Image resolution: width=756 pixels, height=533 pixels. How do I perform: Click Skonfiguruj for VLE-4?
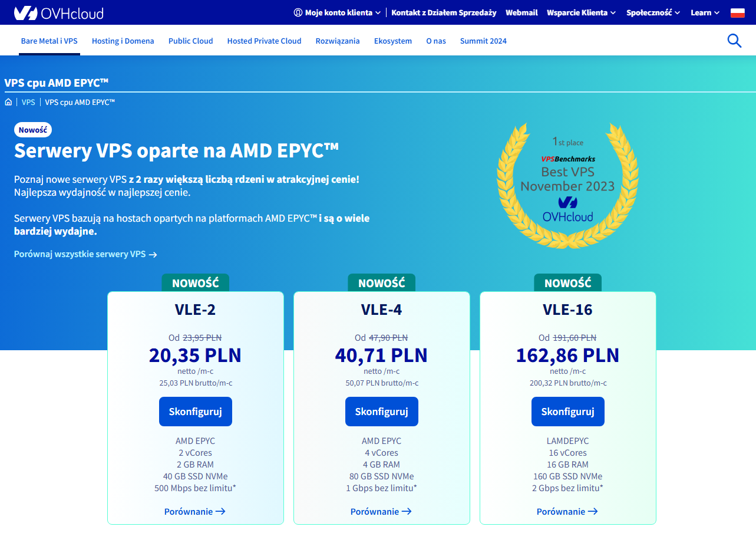pos(382,412)
